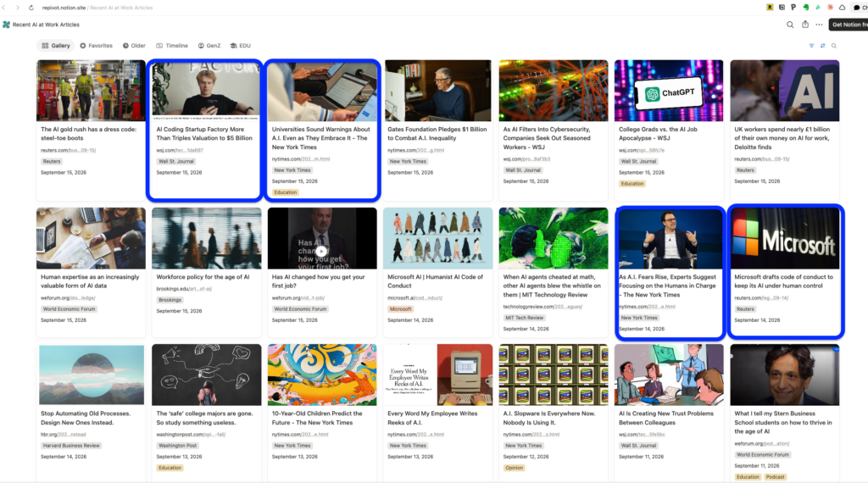This screenshot has height=483, width=868.
Task: Switch to the Timeline view tab
Action: point(172,46)
